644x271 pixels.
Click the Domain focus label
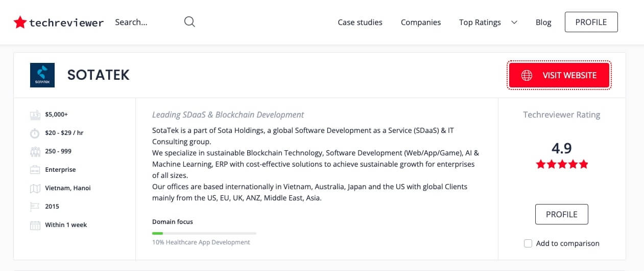click(173, 222)
